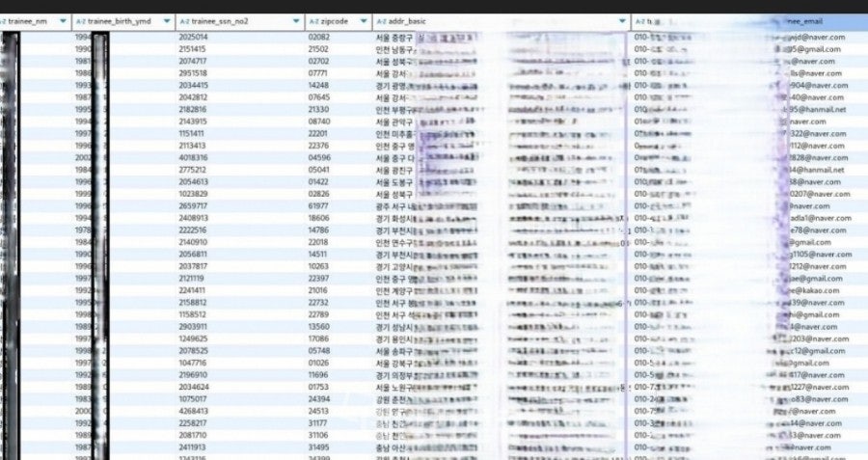Click the A-Z type icon on addr_basic column
The image size is (868, 460).
coord(381,21)
